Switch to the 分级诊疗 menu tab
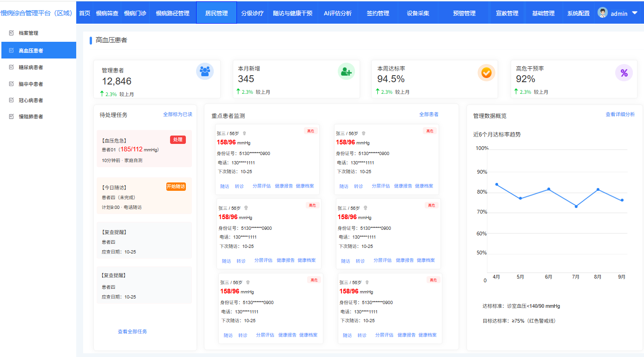This screenshot has height=357, width=644. tap(252, 13)
